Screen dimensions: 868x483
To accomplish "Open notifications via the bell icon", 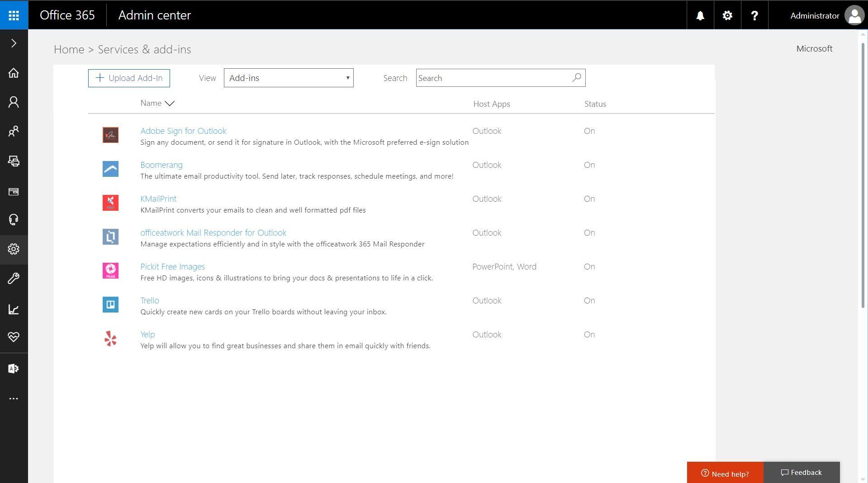I will coord(699,15).
